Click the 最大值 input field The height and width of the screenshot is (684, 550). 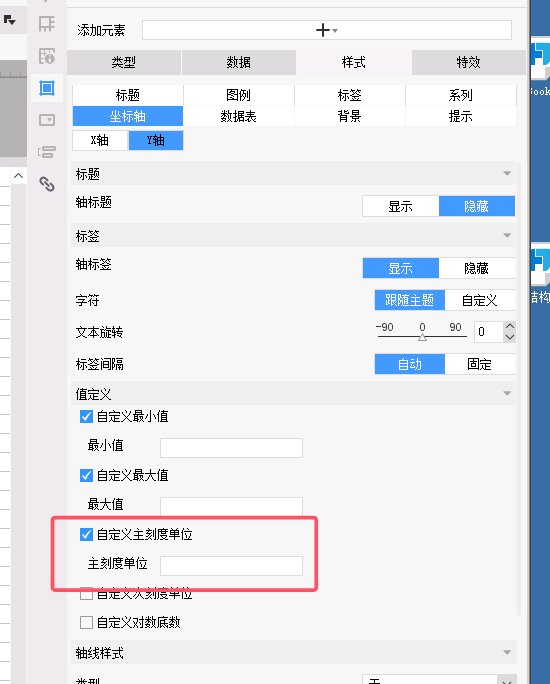(x=231, y=507)
